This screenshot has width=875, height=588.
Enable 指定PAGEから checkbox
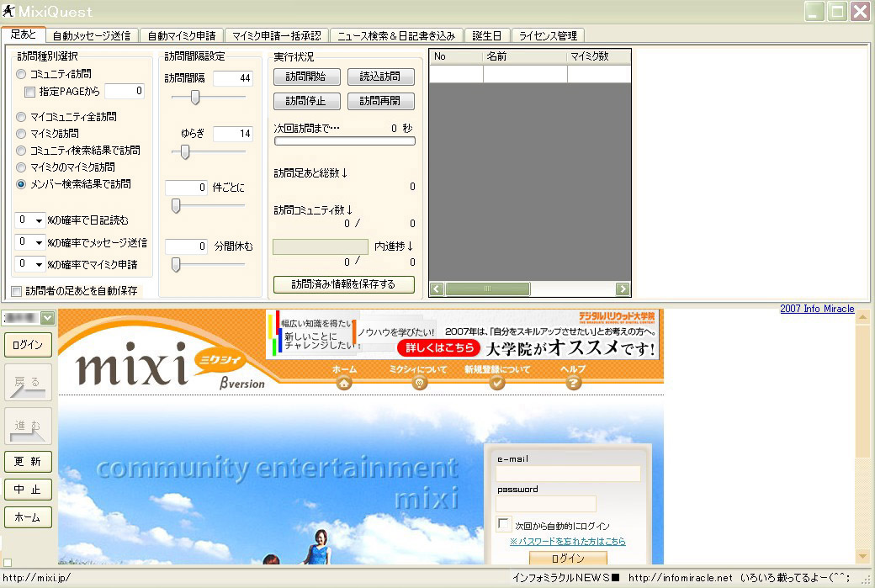(30, 92)
